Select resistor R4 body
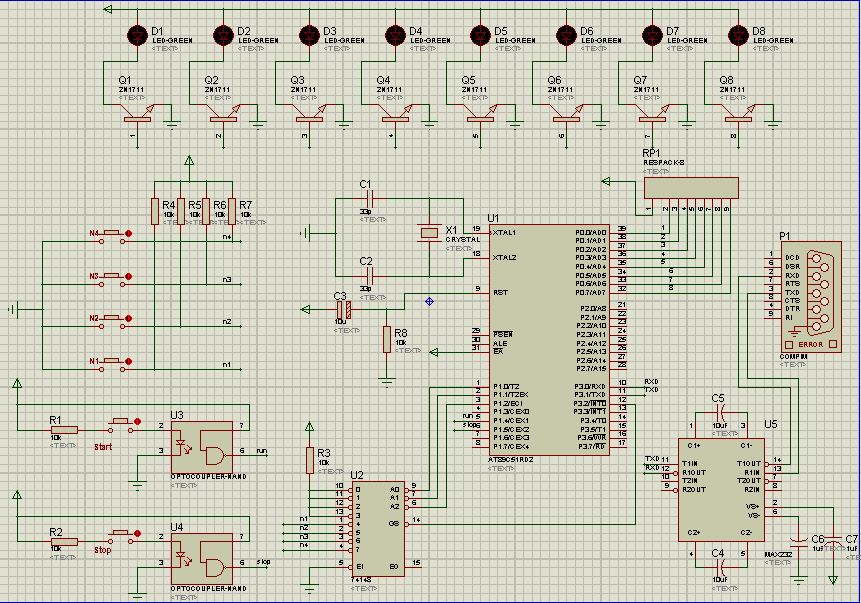This screenshot has height=603, width=861. pos(155,211)
